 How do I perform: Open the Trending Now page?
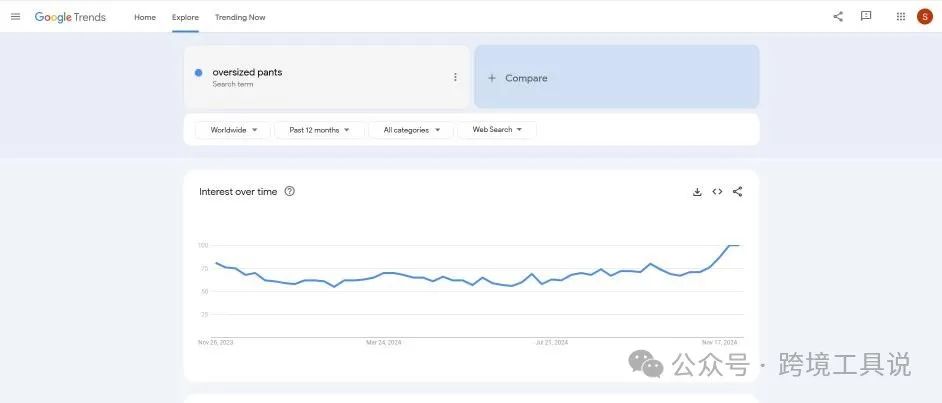[240, 17]
